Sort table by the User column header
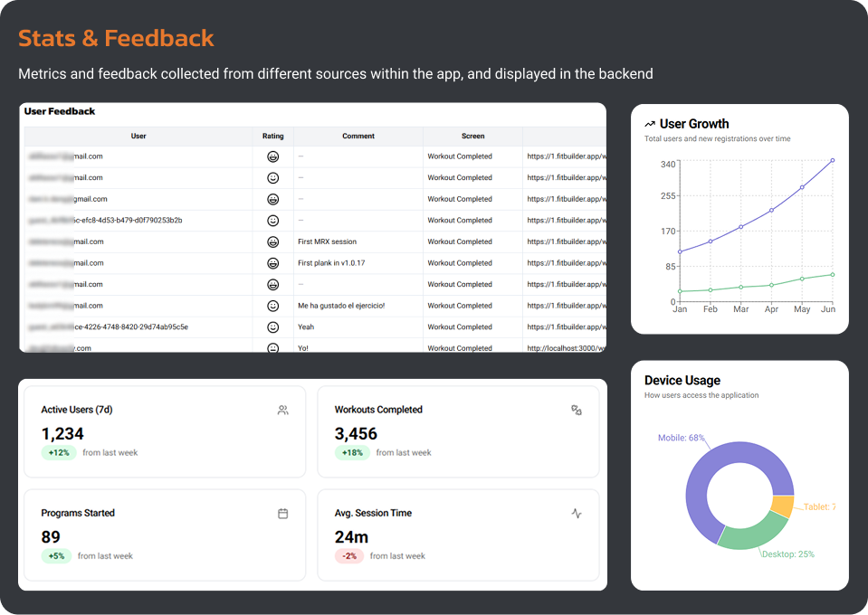This screenshot has width=868, height=615. [138, 137]
